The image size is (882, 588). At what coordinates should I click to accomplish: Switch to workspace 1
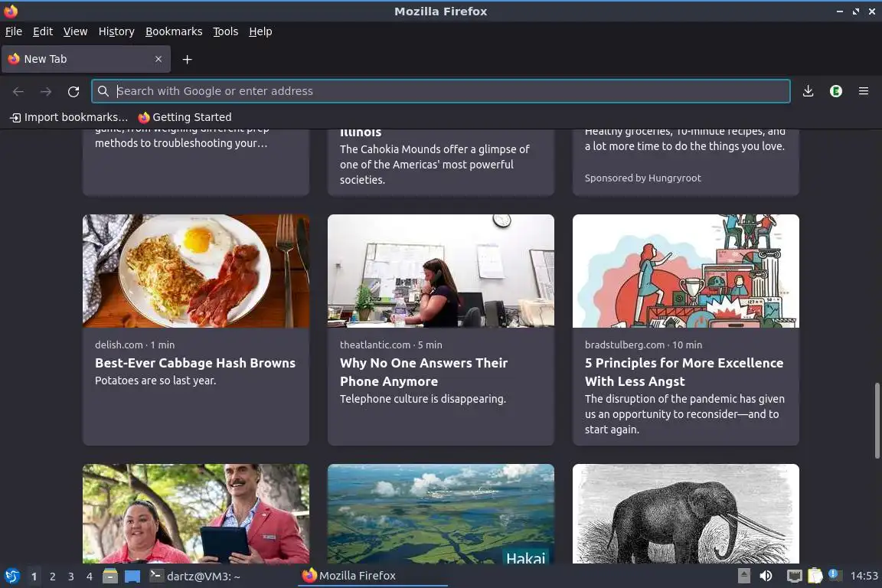click(x=34, y=577)
